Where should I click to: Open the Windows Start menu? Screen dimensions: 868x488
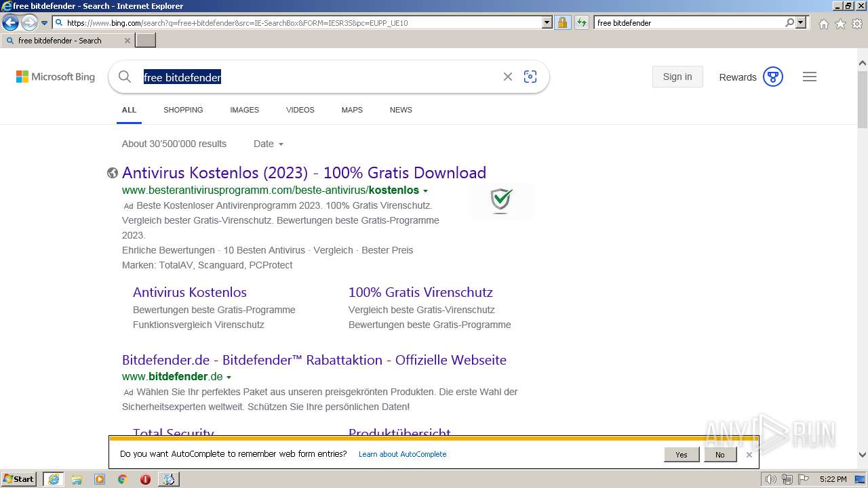coord(19,479)
